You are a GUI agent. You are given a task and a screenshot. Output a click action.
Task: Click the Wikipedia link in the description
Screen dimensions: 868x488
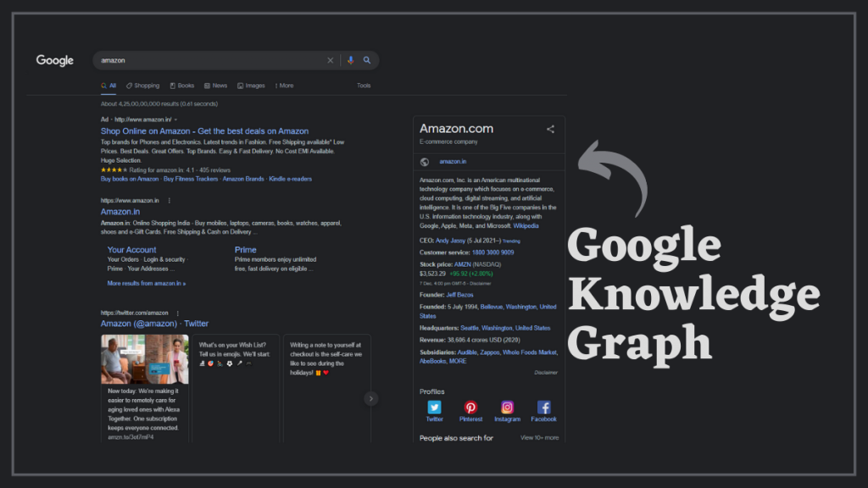pos(526,226)
